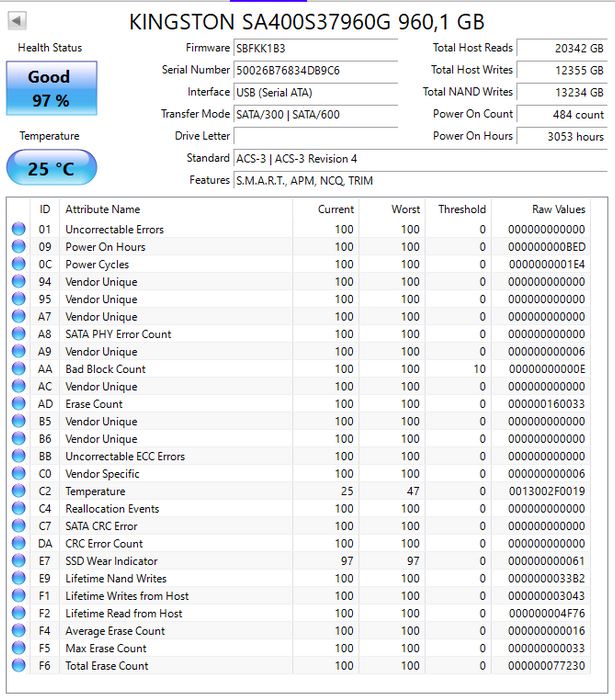
Task: Select the Reallocation Events attribute row
Action: click(300, 509)
